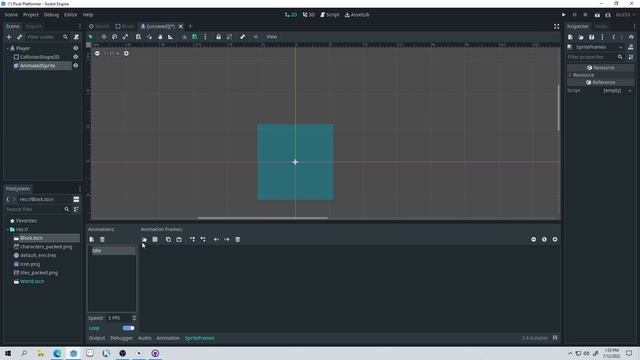640x360 pixels.
Task: Open snapping options three-dot menu
Action: pyautogui.click(x=205, y=37)
